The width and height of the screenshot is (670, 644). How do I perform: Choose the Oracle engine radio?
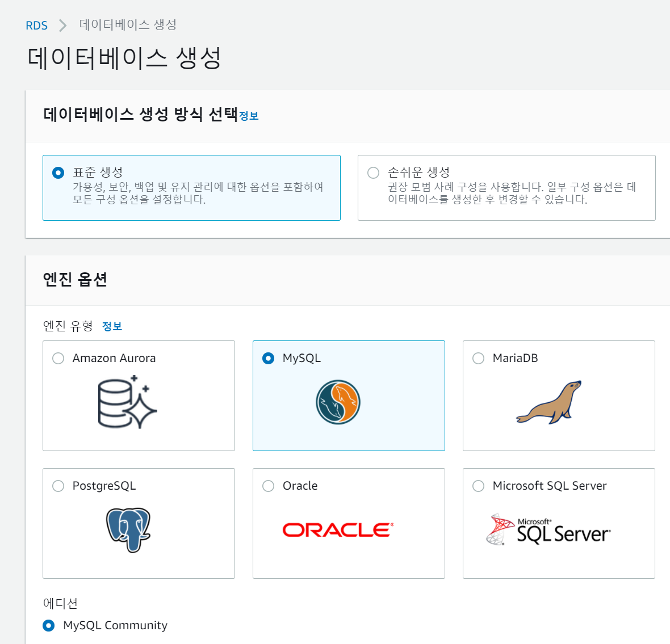click(x=269, y=486)
